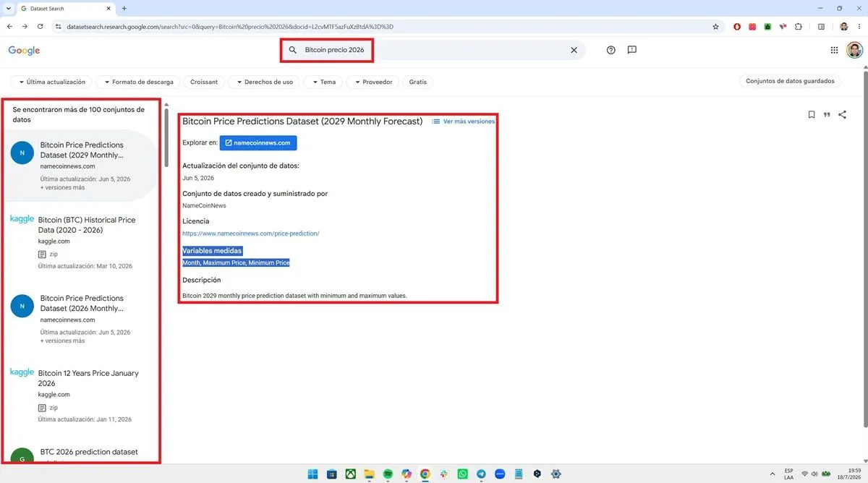Open Chrome's three-dot menu

tap(859, 27)
